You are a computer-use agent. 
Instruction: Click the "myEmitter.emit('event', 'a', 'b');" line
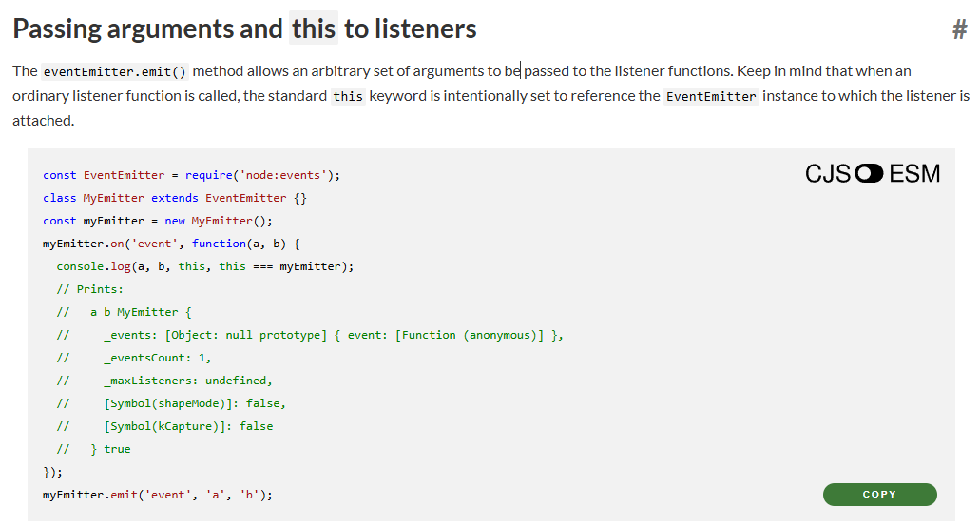[158, 495]
